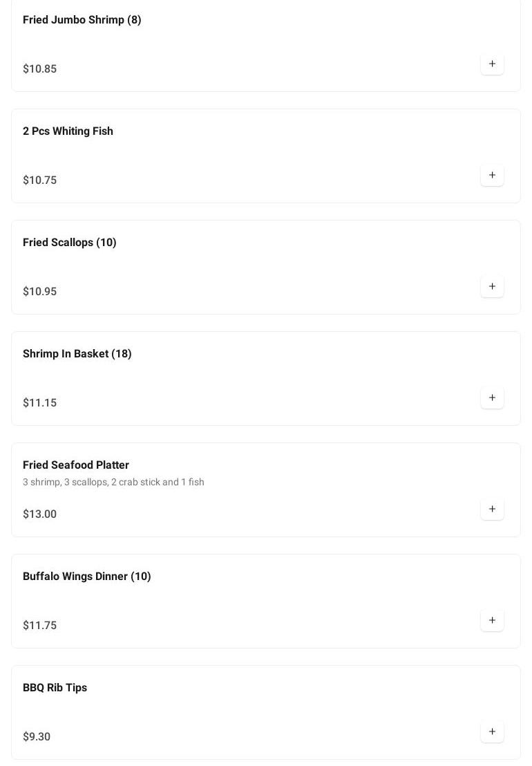The height and width of the screenshot is (766, 532).
Task: Add Shrimp In Basket (18) using plus
Action: point(492,398)
